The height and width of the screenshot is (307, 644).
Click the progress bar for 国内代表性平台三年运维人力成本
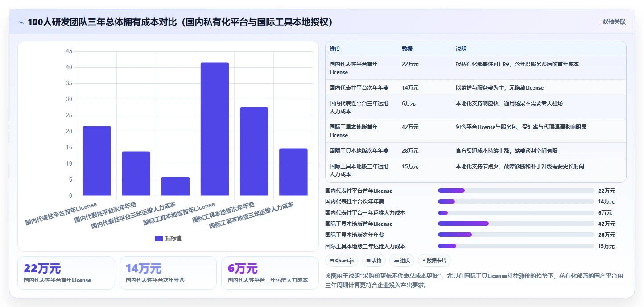[516, 213]
